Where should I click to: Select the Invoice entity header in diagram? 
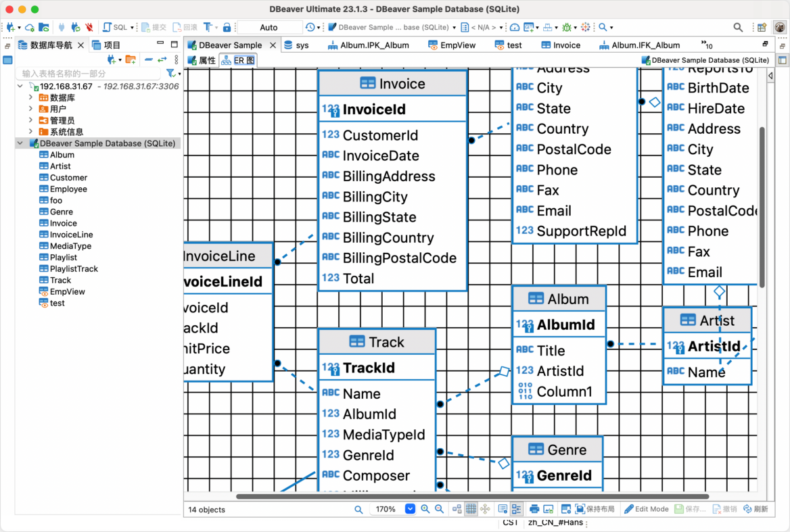(392, 84)
